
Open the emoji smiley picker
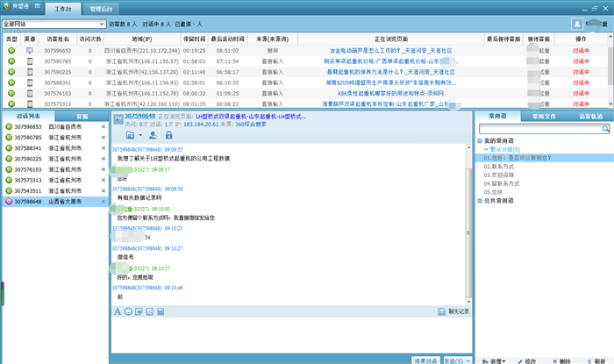pyautogui.click(x=128, y=311)
